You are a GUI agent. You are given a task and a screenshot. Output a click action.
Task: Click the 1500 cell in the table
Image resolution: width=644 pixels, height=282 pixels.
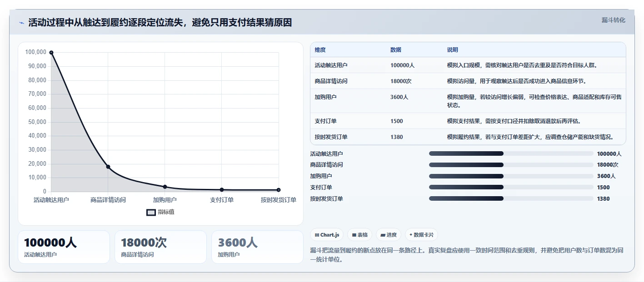click(x=396, y=121)
